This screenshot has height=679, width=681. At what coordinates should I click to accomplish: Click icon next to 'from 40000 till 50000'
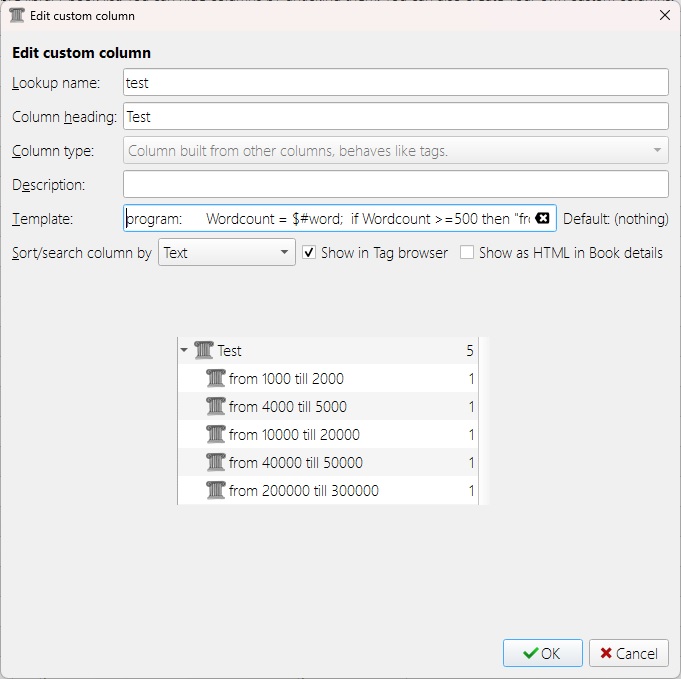215,463
